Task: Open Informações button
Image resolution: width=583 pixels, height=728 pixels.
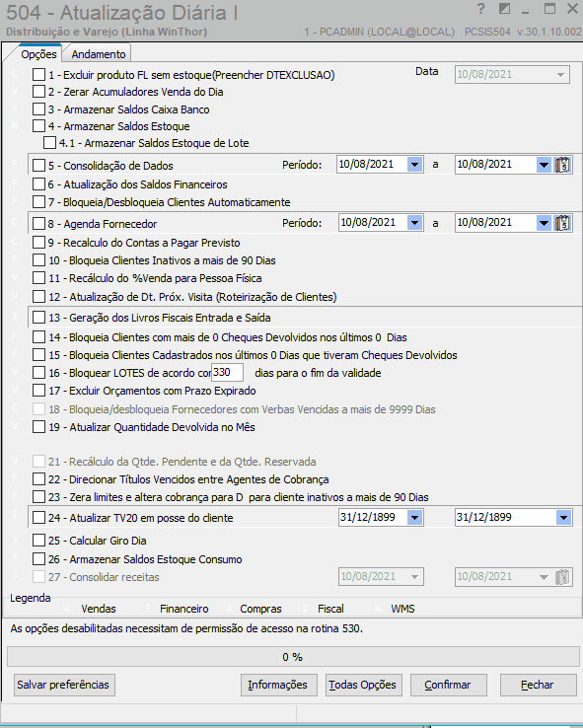Action: [278, 685]
